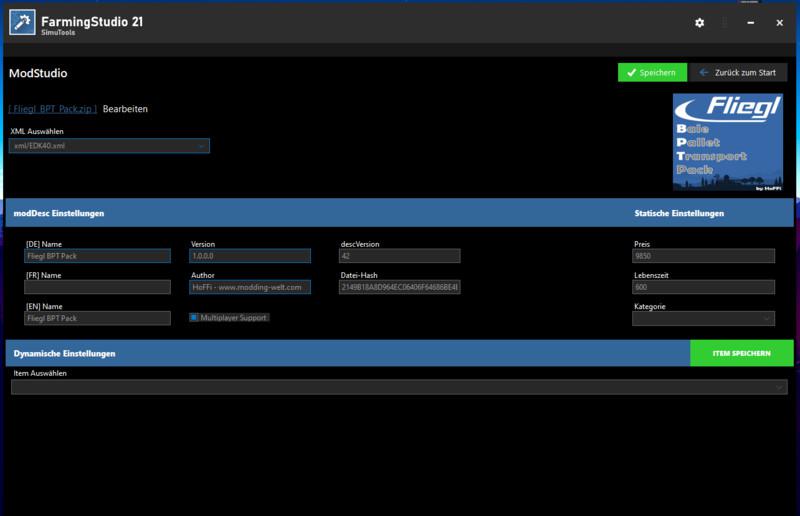Image resolution: width=800 pixels, height=516 pixels.
Task: Select the empty [FR] Name field
Action: (x=98, y=287)
